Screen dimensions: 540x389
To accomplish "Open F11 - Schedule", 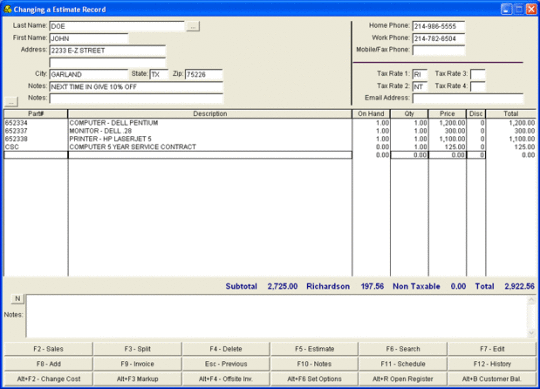I will pyautogui.click(x=403, y=364).
